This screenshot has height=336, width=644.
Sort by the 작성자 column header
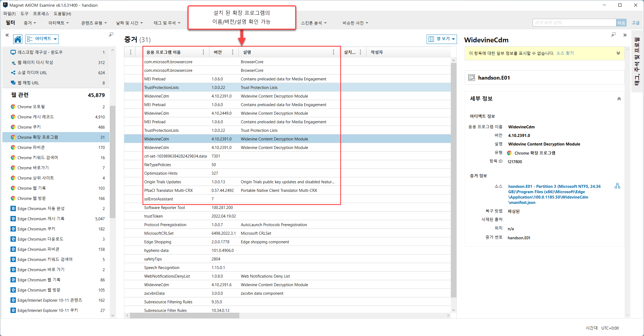[x=376, y=52]
